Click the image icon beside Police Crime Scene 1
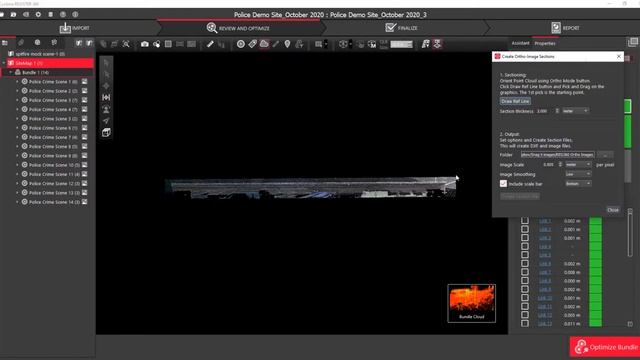640x360 pixels. pos(84,82)
